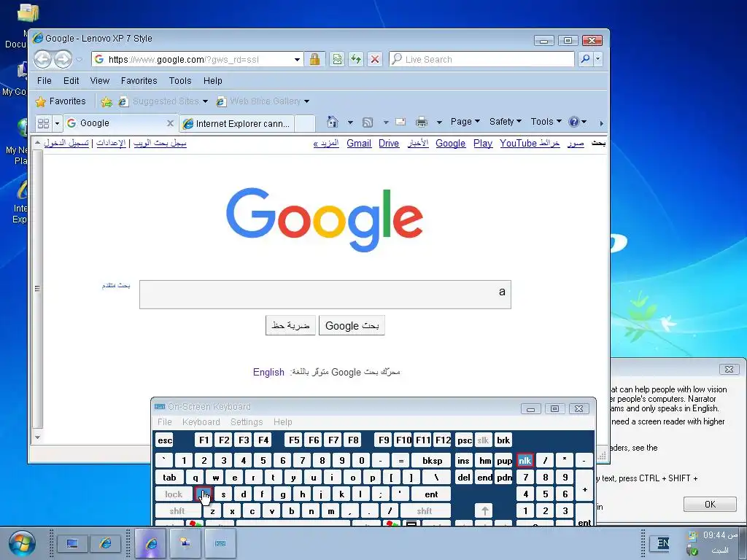Open command bar Tools dropdown

coord(546,122)
